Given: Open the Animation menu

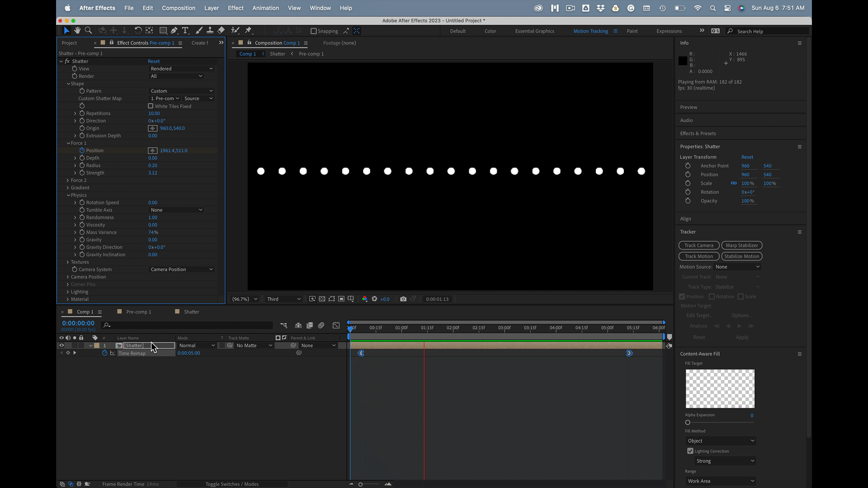Looking at the screenshot, I should tap(265, 8).
